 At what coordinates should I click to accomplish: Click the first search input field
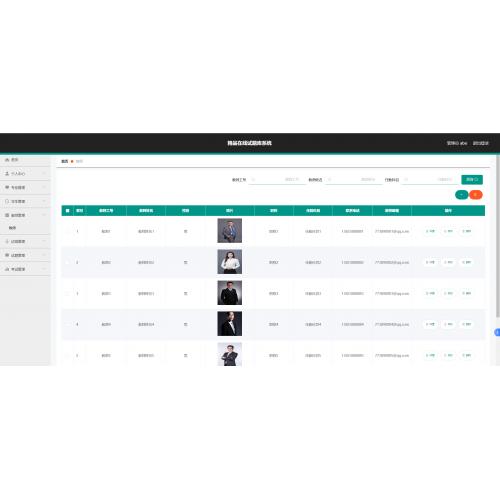(277, 180)
